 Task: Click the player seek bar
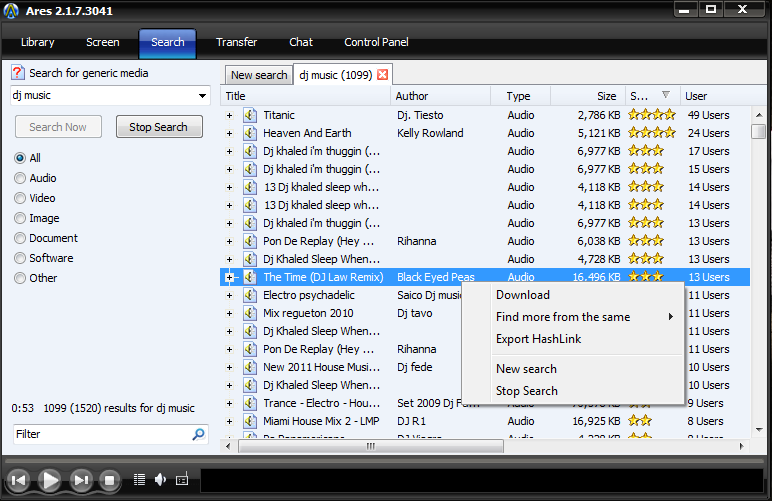[x=385, y=460]
